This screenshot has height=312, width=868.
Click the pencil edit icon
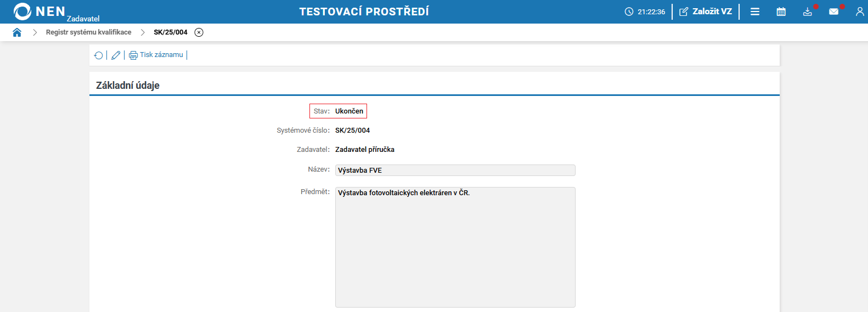[116, 55]
